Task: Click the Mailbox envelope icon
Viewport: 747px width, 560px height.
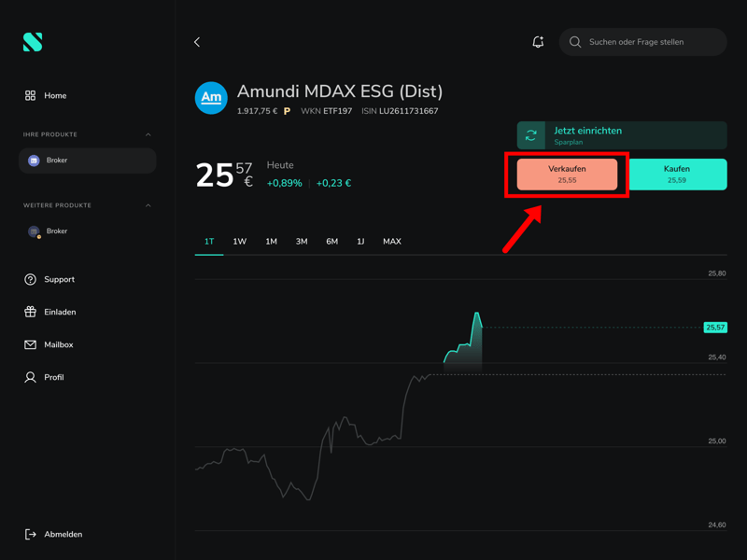Action: coord(30,344)
